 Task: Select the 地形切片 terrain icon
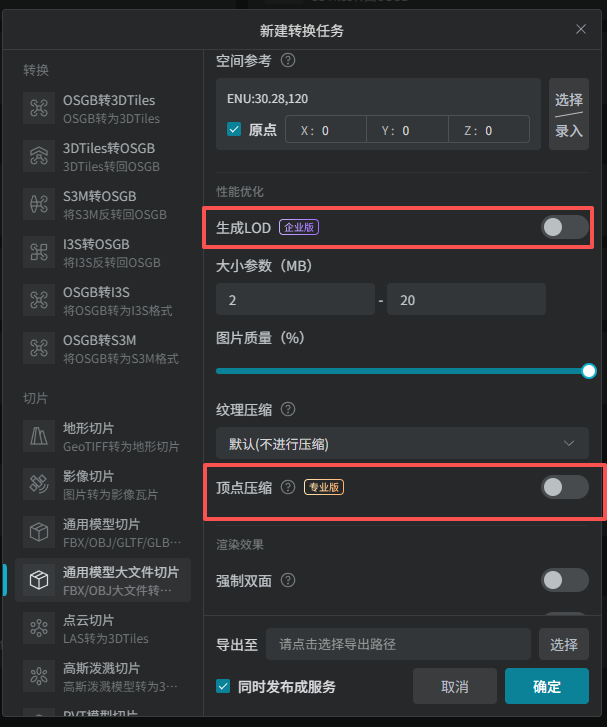pos(39,436)
